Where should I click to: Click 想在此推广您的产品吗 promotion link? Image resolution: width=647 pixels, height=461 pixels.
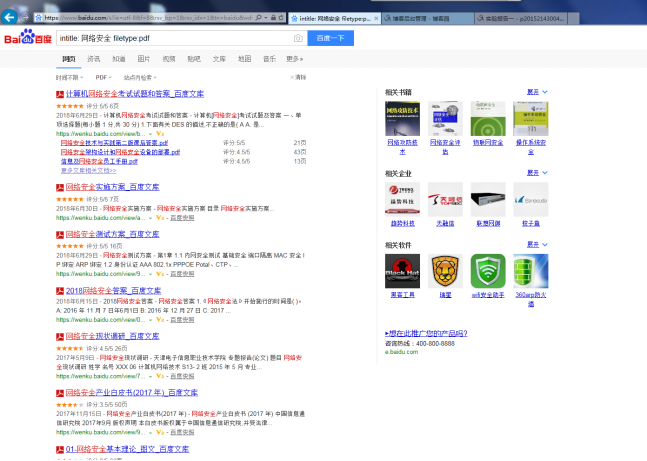[426, 333]
